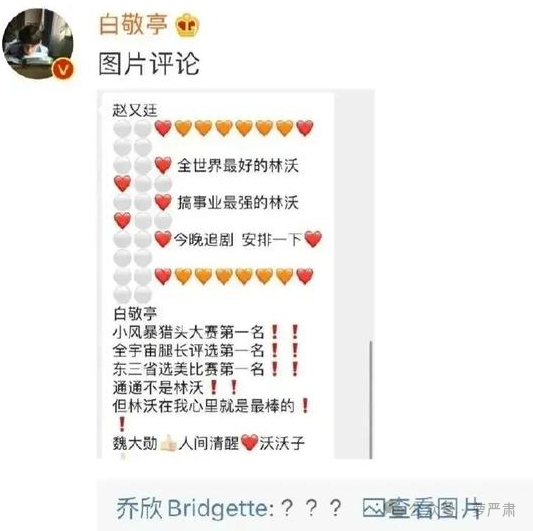Tap the red heart after 安排一下
Viewport: 533px width, 531px height.
click(x=313, y=239)
